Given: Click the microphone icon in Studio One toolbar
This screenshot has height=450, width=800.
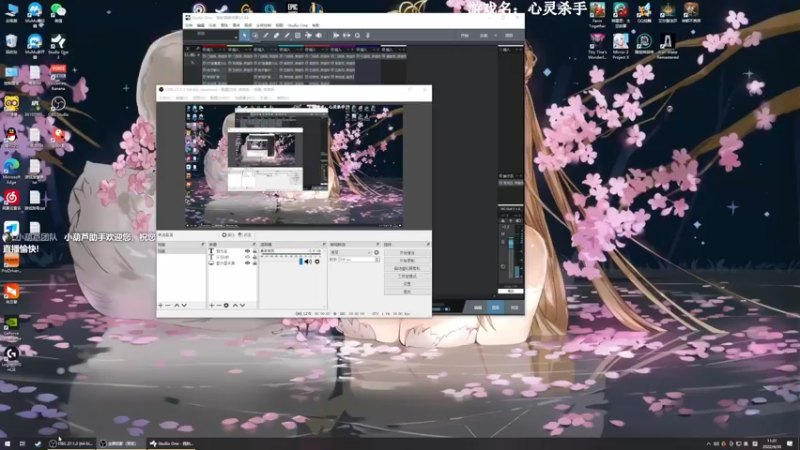Looking at the screenshot, I should 368,36.
